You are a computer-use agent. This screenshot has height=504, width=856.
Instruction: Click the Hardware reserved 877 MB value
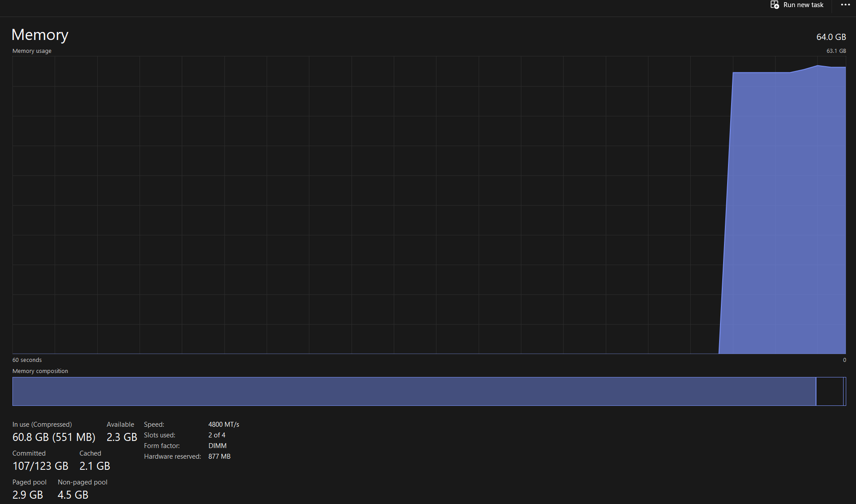[219, 456]
